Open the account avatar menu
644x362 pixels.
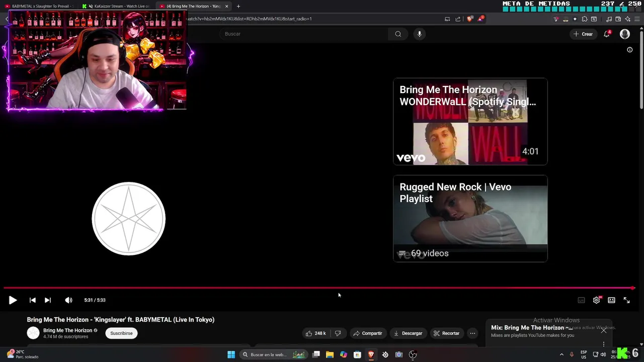point(625,34)
